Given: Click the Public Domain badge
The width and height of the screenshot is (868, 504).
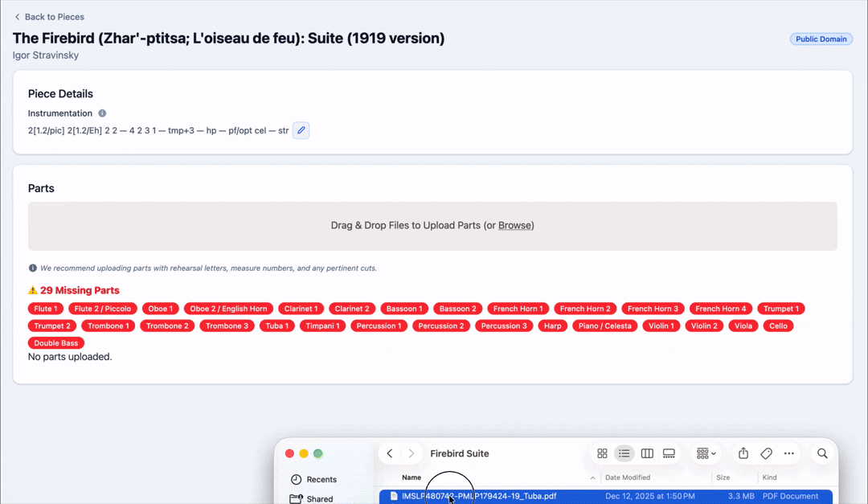Looking at the screenshot, I should 821,39.
